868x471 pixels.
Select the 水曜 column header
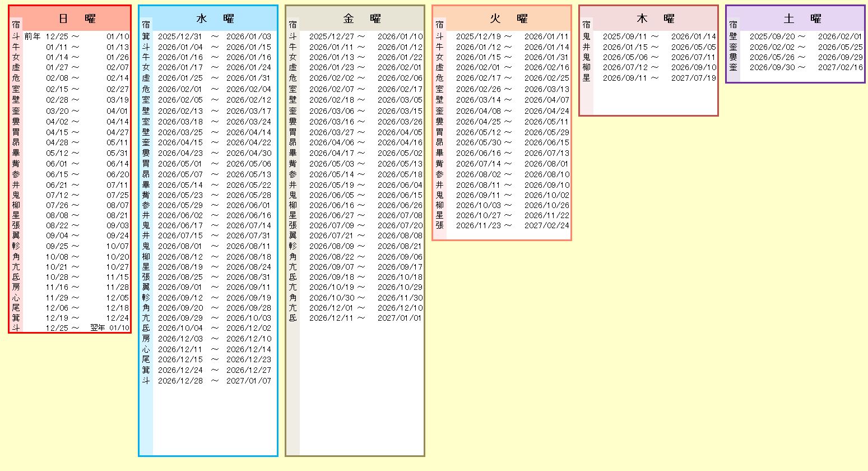point(215,19)
